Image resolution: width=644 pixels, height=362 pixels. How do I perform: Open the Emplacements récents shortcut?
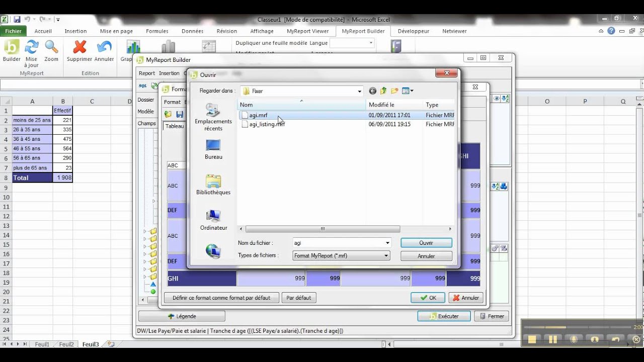coord(213,117)
